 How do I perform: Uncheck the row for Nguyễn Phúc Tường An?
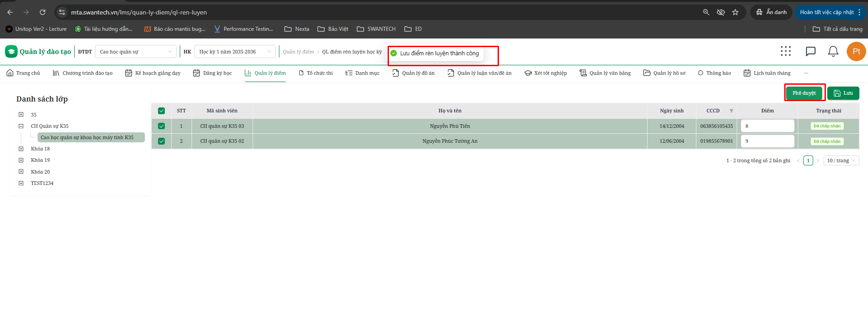point(161,141)
